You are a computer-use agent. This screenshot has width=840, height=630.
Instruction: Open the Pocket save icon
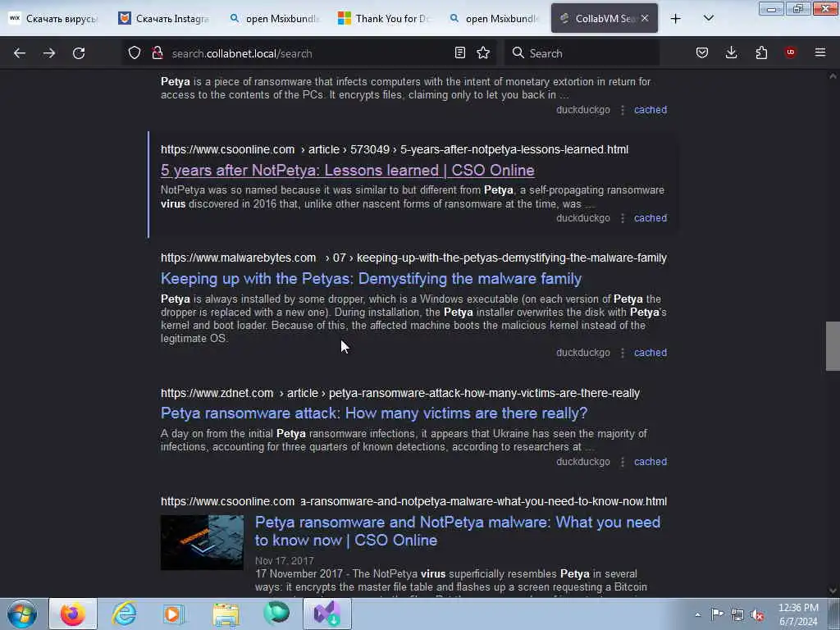point(702,52)
